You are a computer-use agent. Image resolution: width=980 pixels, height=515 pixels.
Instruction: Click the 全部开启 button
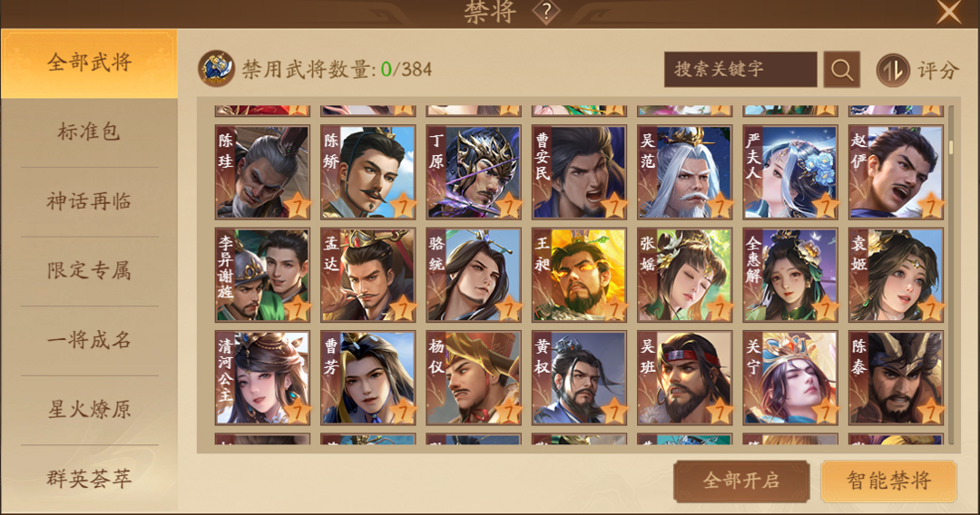[741, 481]
